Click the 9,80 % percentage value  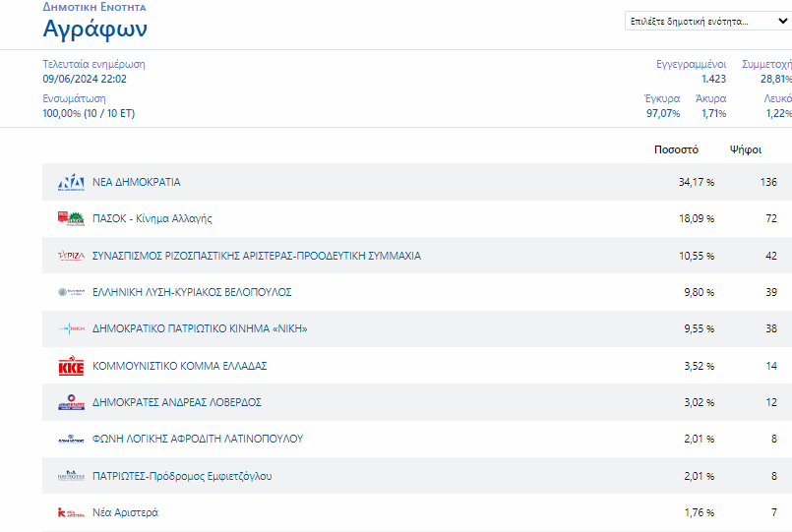[x=700, y=292]
